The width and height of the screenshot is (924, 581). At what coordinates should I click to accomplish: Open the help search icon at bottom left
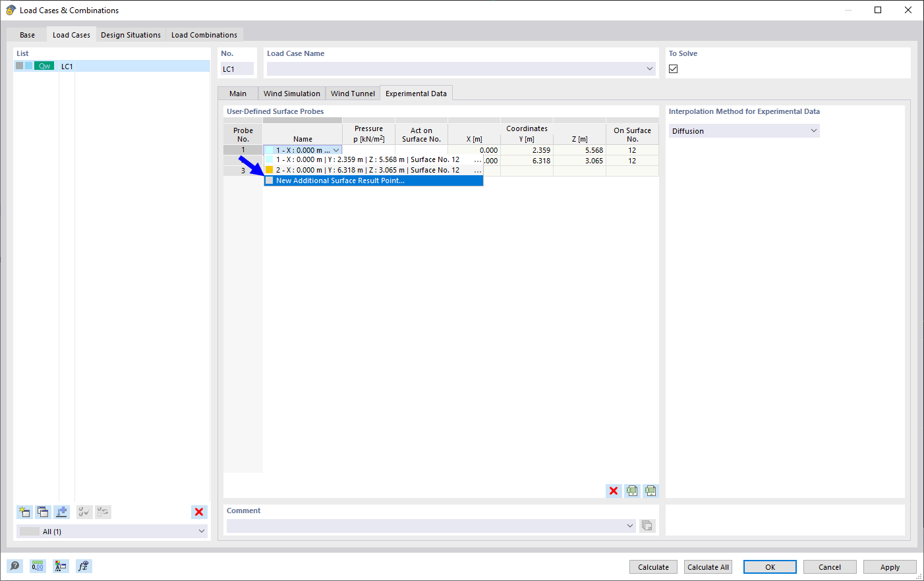(x=14, y=566)
